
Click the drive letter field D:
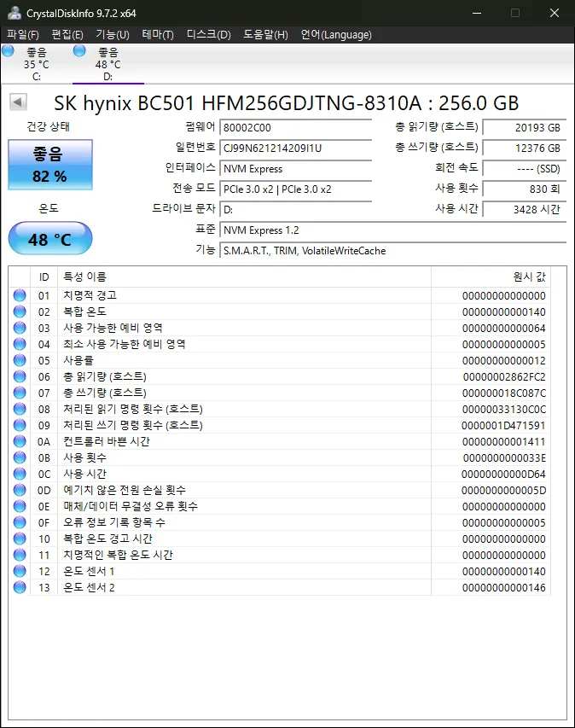tap(296, 209)
